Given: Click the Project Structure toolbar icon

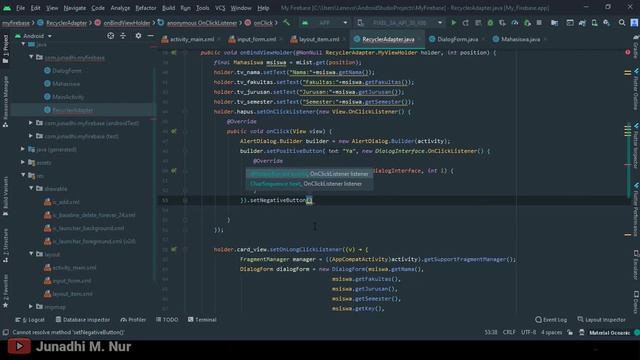Looking at the screenshot, I should (x=554, y=23).
